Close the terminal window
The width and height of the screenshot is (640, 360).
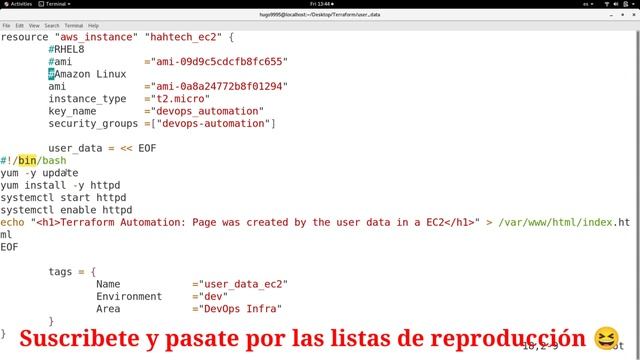tap(634, 15)
